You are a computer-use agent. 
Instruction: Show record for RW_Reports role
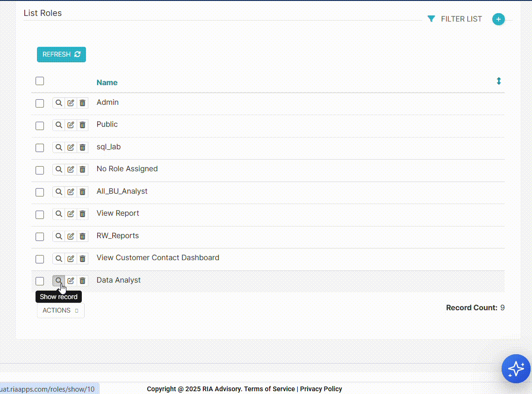coord(58,236)
